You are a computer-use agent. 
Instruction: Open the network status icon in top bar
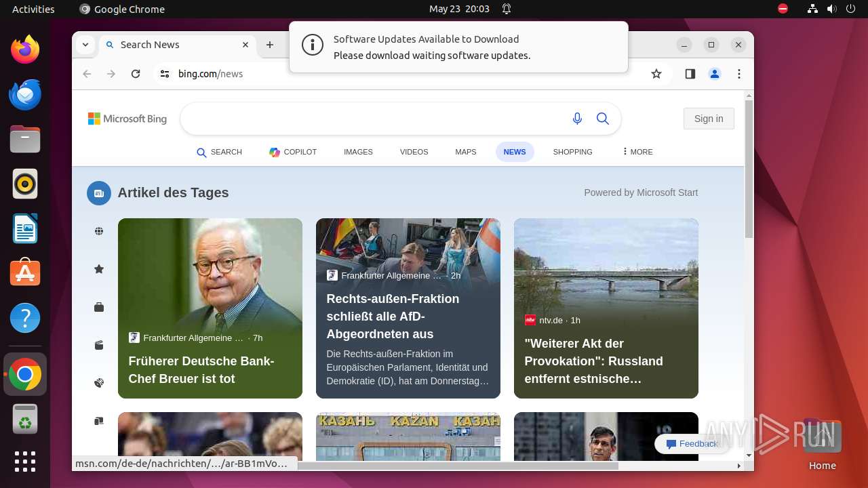812,9
